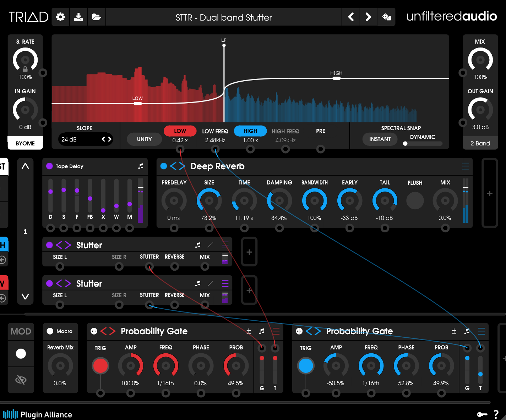Click the preset name STTR - Dual band Stutter
This screenshot has height=420, width=506.
click(224, 17)
